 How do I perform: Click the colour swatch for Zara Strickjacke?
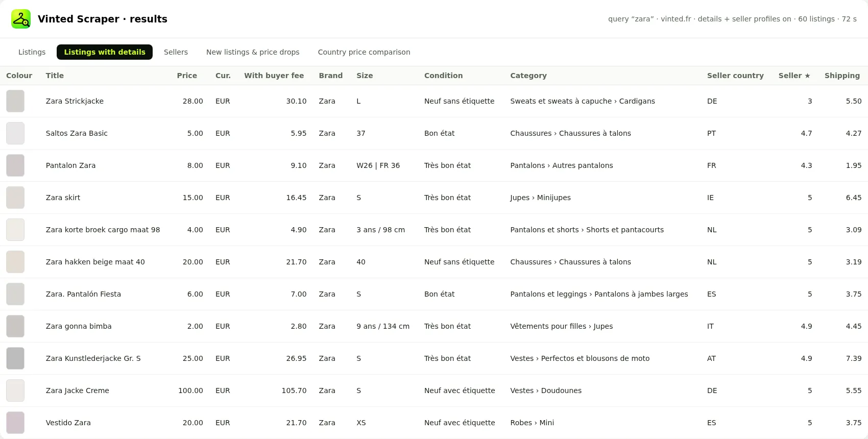15,101
